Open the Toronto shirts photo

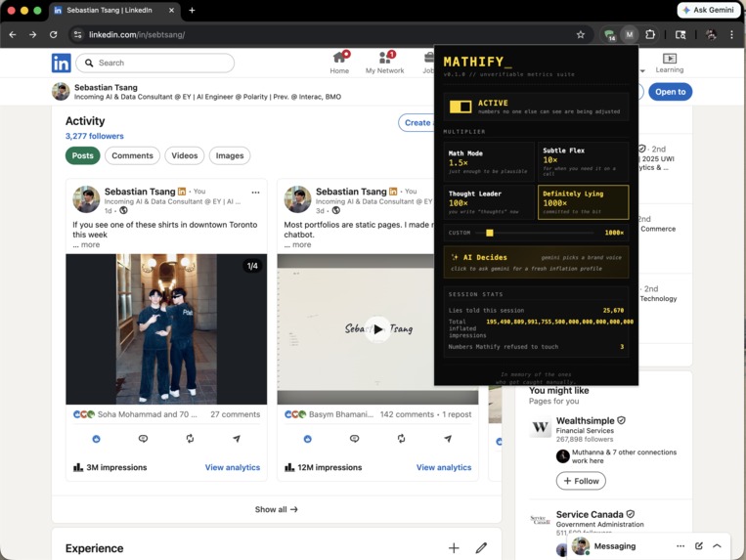[166, 329]
